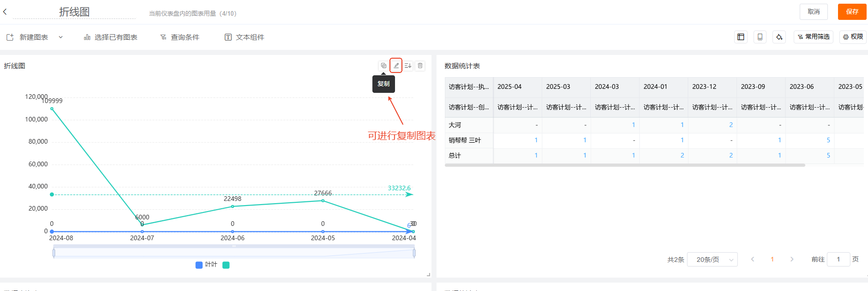This screenshot has height=291, width=868.
Task: Toggle the green legend series
Action: point(226,265)
